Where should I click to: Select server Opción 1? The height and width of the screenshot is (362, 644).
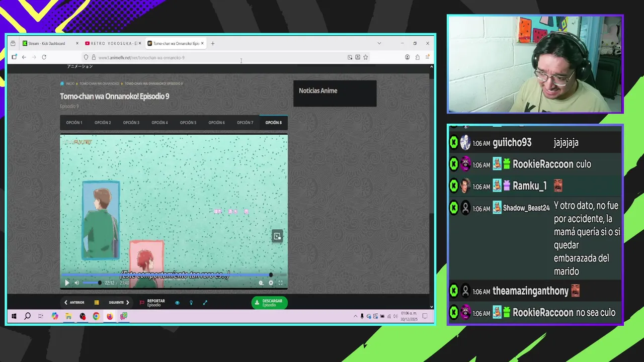[74, 123]
